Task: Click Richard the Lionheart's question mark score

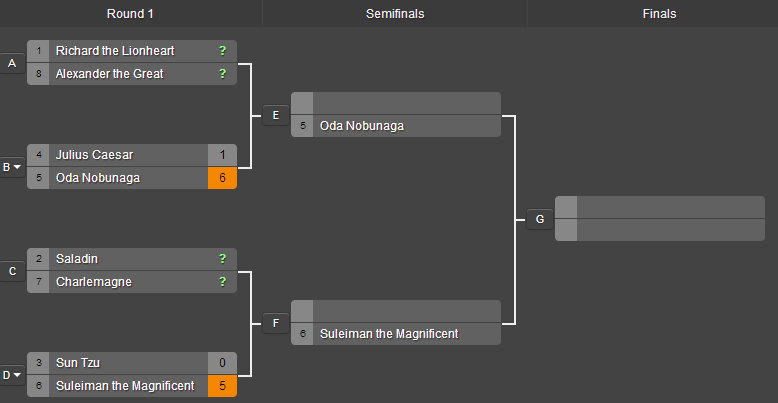Action: click(x=222, y=51)
